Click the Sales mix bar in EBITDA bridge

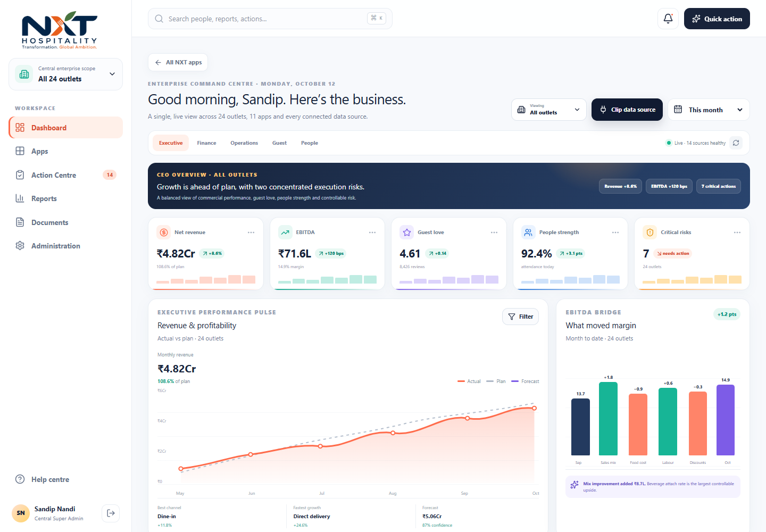coord(608,419)
